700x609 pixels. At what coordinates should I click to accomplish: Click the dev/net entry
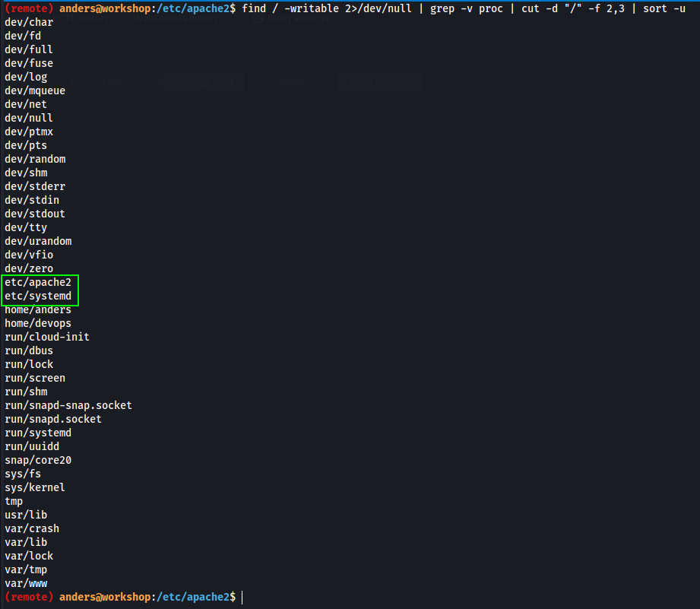click(26, 104)
